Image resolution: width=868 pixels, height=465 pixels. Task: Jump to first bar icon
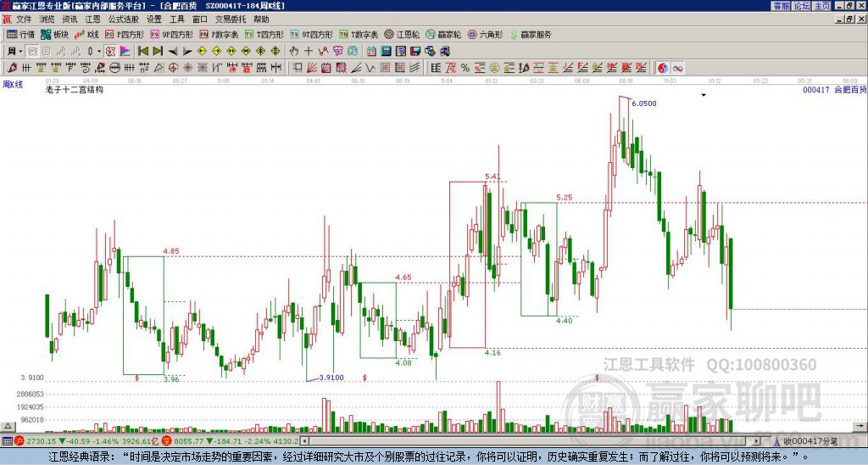tap(143, 52)
